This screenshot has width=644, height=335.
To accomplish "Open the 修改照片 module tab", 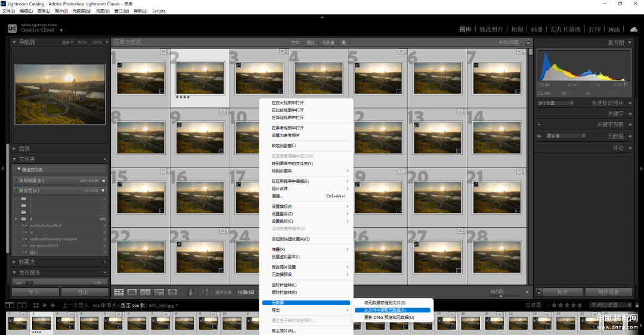I will [491, 29].
